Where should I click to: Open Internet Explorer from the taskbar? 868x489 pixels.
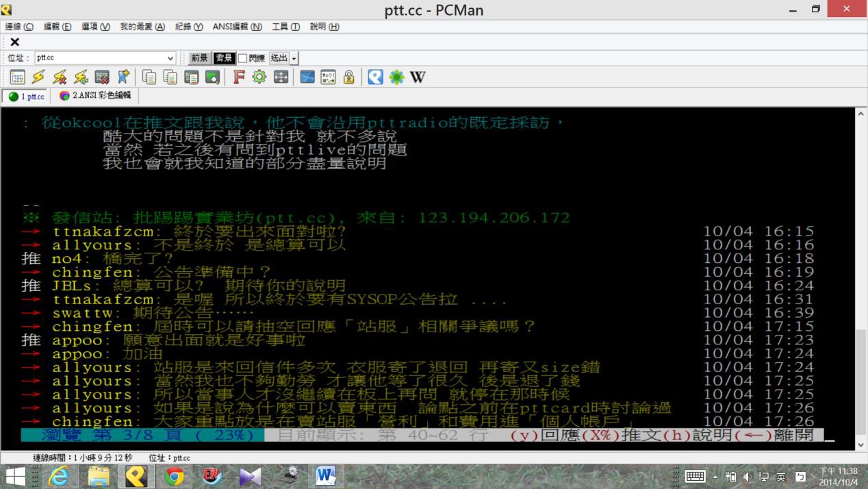pos(58,476)
